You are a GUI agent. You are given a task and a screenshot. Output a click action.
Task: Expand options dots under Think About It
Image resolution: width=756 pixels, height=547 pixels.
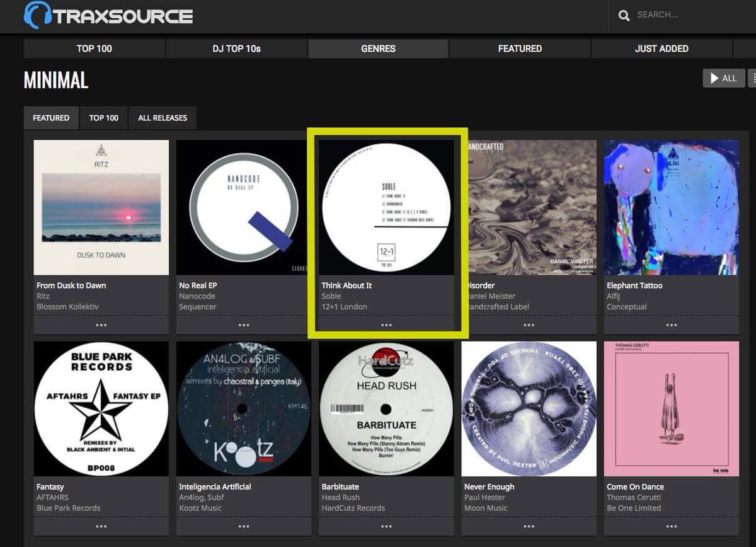click(386, 325)
